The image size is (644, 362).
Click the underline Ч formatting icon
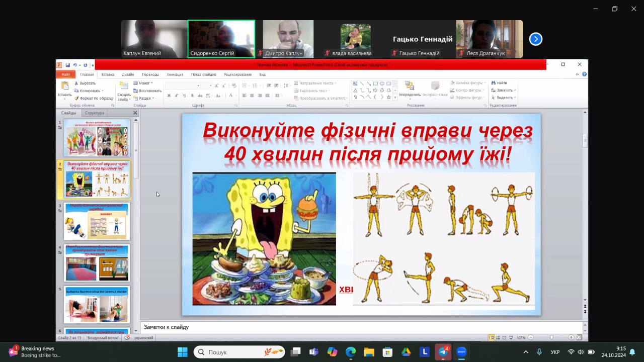[x=184, y=95]
